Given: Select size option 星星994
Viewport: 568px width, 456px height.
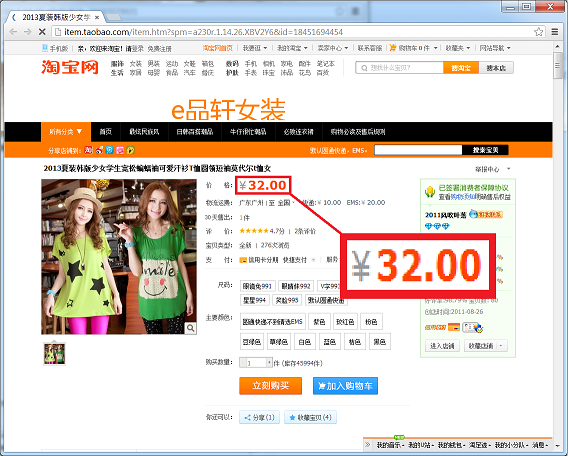Looking at the screenshot, I should [254, 300].
